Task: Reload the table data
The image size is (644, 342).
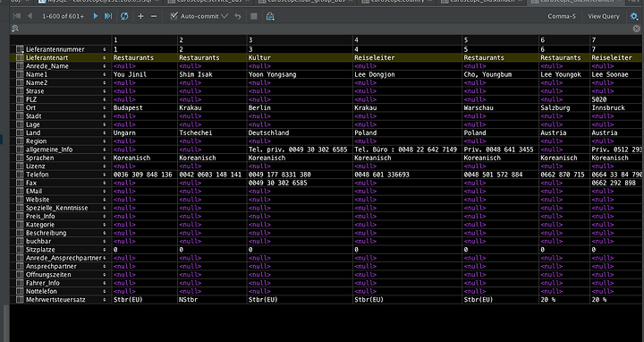Action: click(x=124, y=16)
